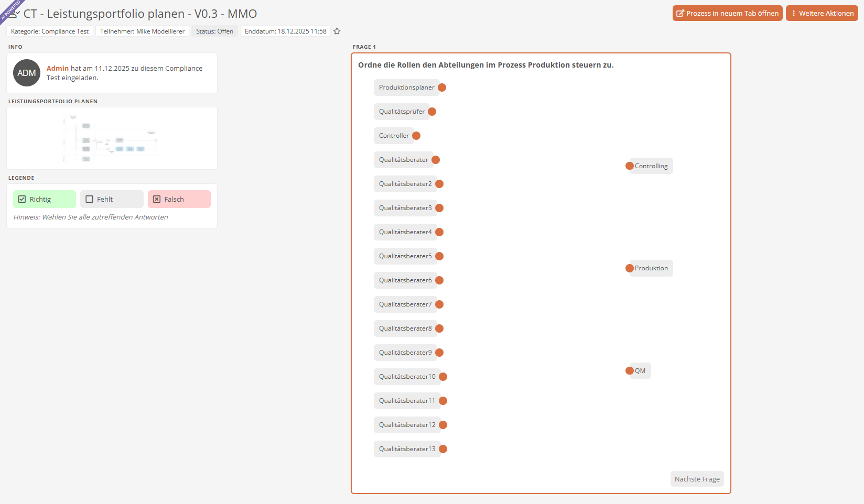864x504 pixels.
Task: Go to Nächste Frage
Action: click(697, 479)
